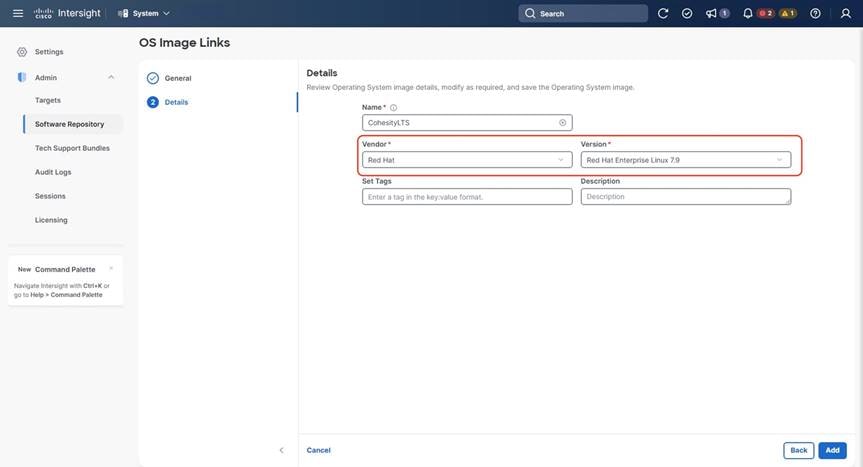Click the Add button
This screenshot has width=863, height=467.
tap(832, 450)
